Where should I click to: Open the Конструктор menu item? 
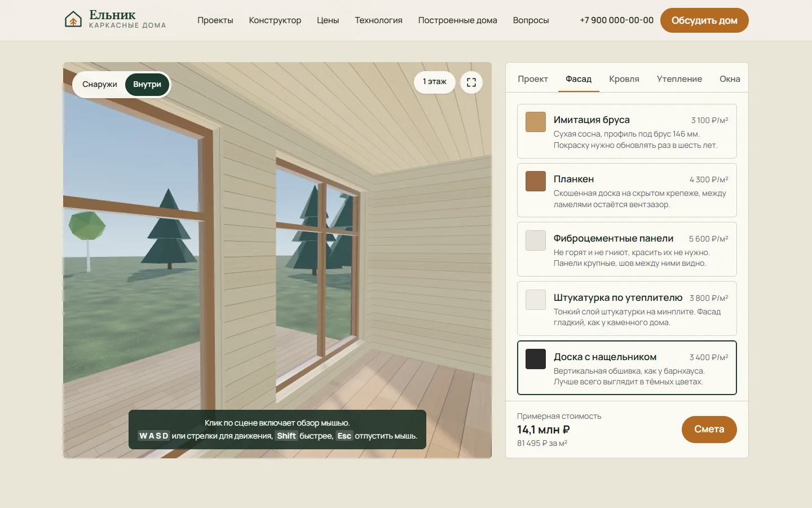click(x=275, y=20)
